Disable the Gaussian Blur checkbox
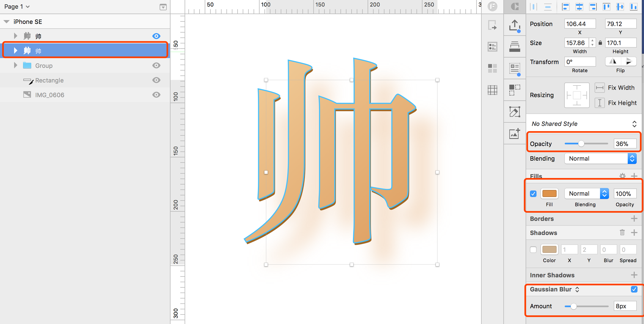The width and height of the screenshot is (644, 324). [634, 289]
